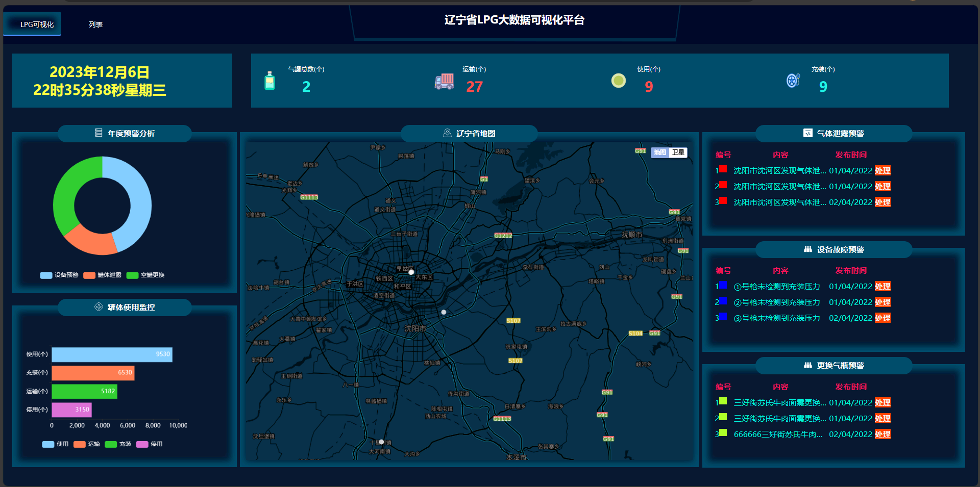Click the gas tank total bottle icon
980x487 pixels.
[269, 81]
